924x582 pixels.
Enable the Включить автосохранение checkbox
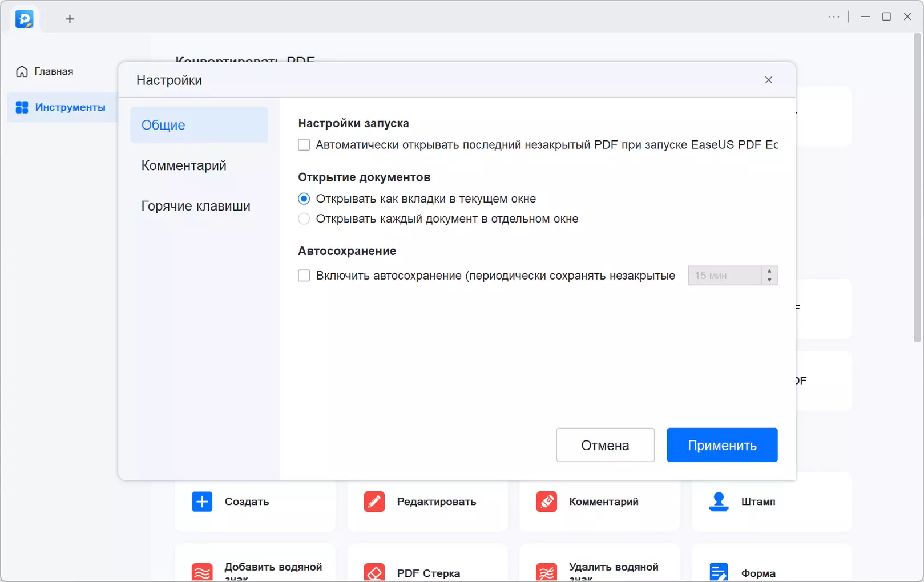coord(304,276)
